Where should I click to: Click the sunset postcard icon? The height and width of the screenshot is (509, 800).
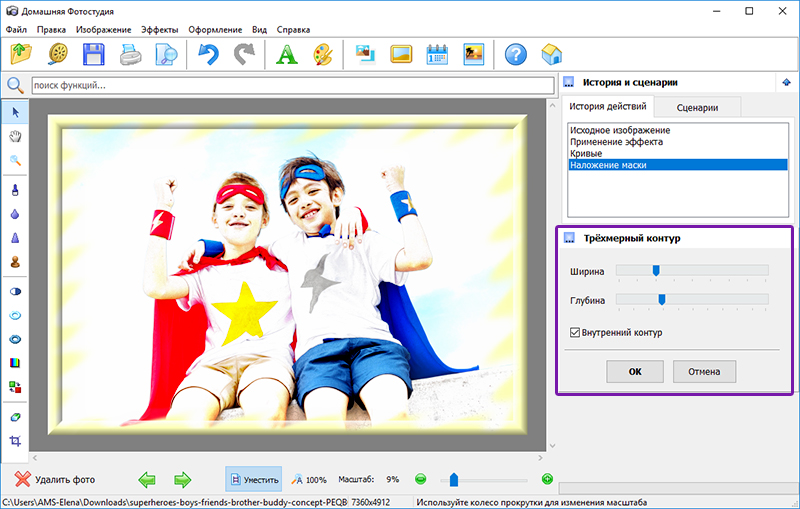[x=473, y=54]
